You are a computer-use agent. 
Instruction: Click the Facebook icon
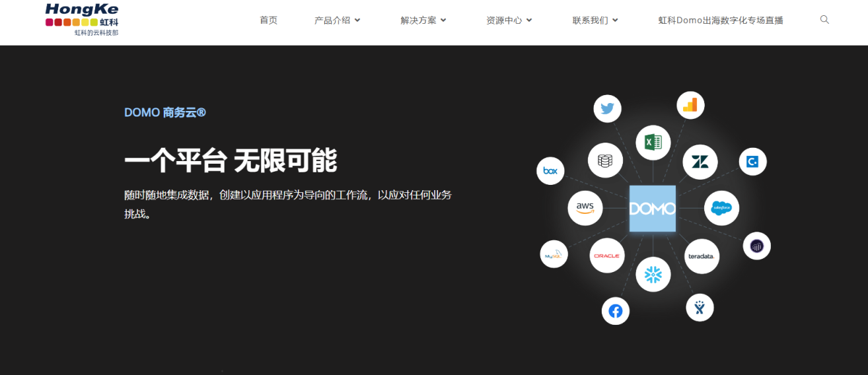tap(616, 311)
